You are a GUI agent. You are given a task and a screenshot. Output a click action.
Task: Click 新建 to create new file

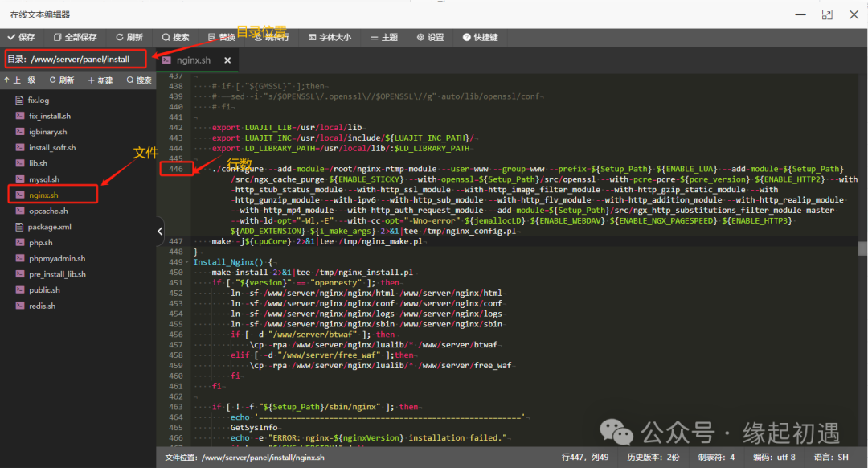click(100, 80)
